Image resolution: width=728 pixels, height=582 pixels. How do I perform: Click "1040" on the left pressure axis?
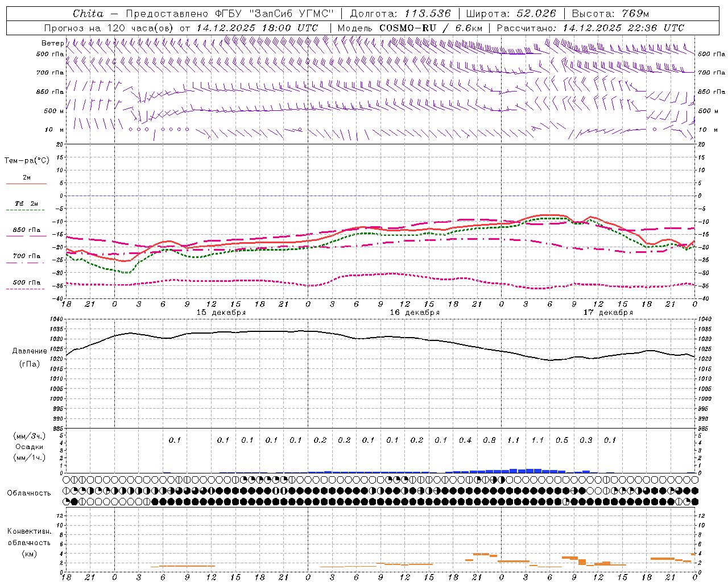point(56,319)
